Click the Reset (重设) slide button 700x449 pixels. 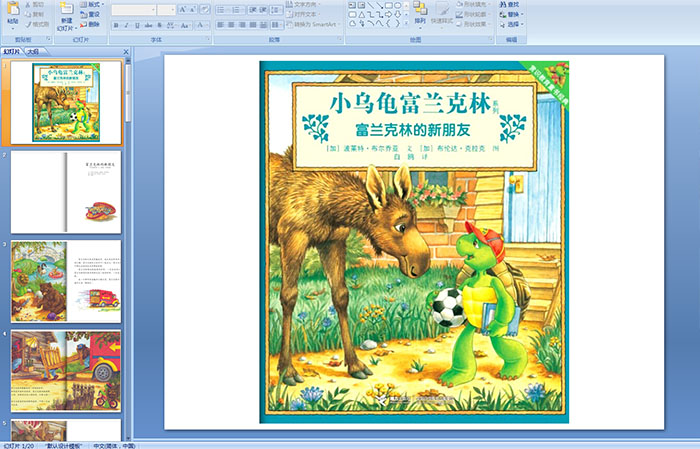90,14
